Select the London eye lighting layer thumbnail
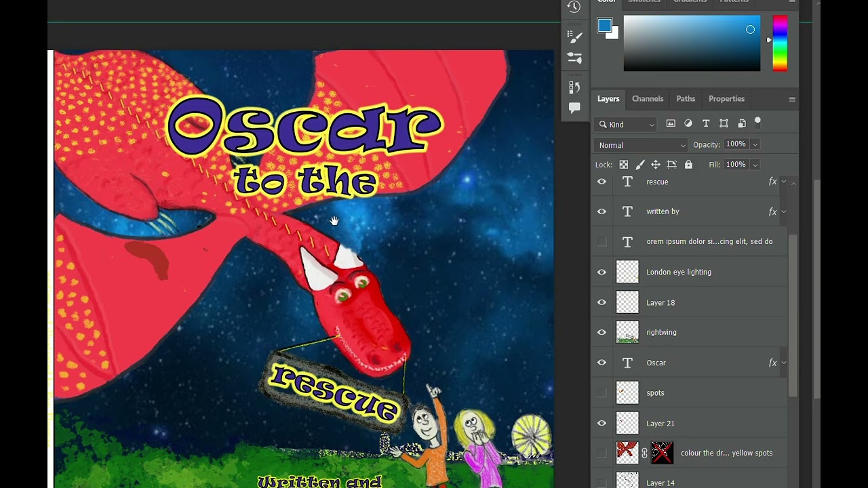 pyautogui.click(x=627, y=272)
